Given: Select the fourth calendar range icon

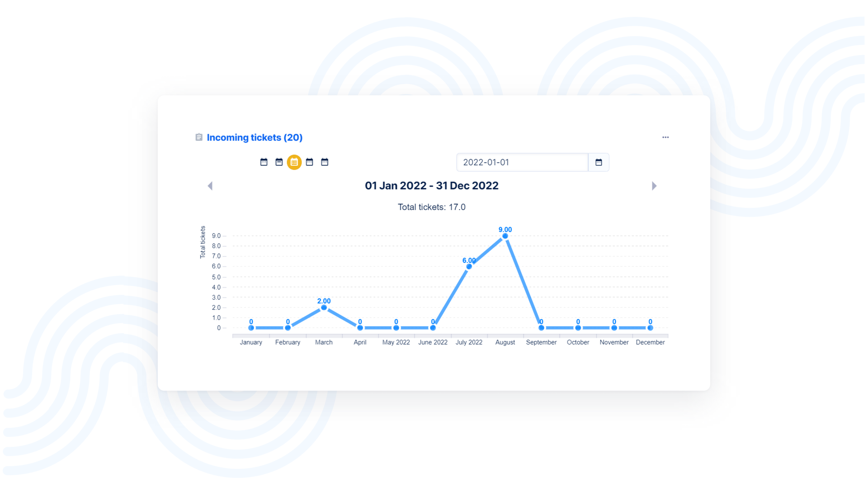Looking at the screenshot, I should 310,162.
